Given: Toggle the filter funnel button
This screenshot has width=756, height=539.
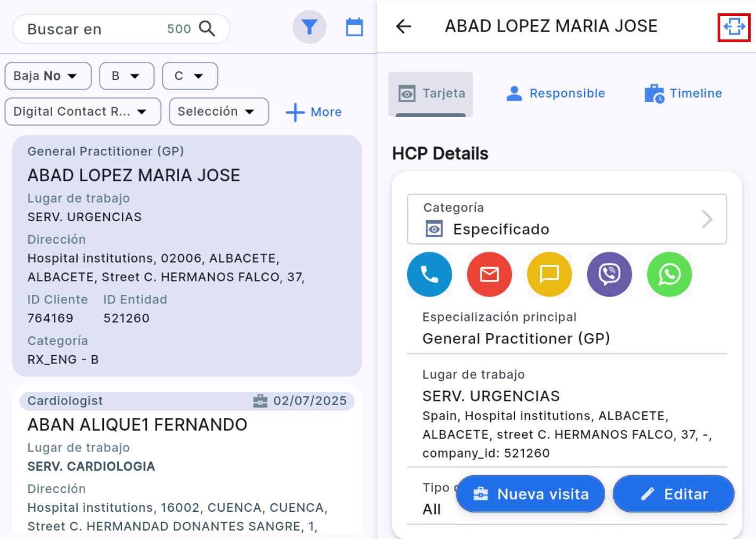Looking at the screenshot, I should [x=310, y=27].
